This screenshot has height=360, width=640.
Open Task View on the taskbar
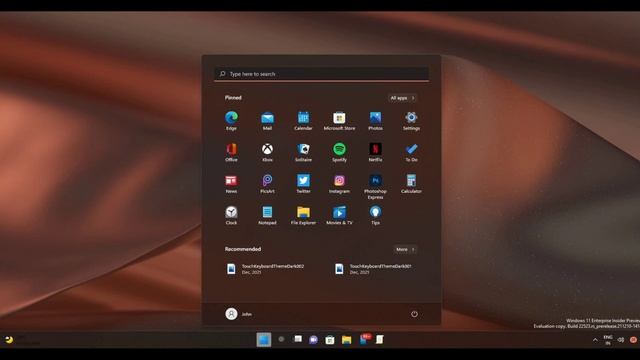pyautogui.click(x=298, y=340)
